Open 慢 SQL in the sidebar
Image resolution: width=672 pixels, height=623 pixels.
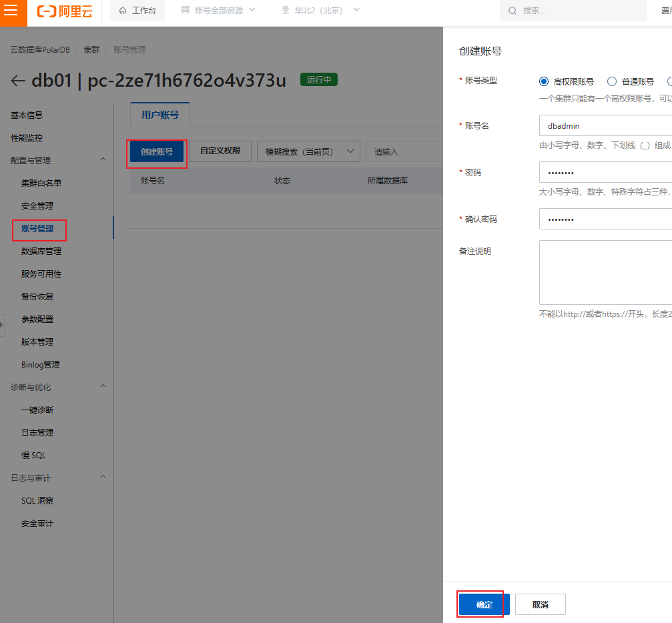coord(33,456)
